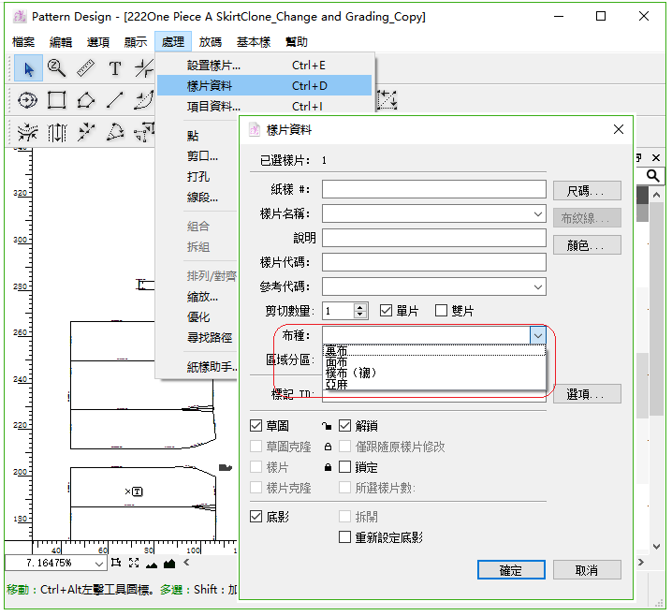Check the 重新設定底影 option
672x616 pixels.
(x=345, y=537)
